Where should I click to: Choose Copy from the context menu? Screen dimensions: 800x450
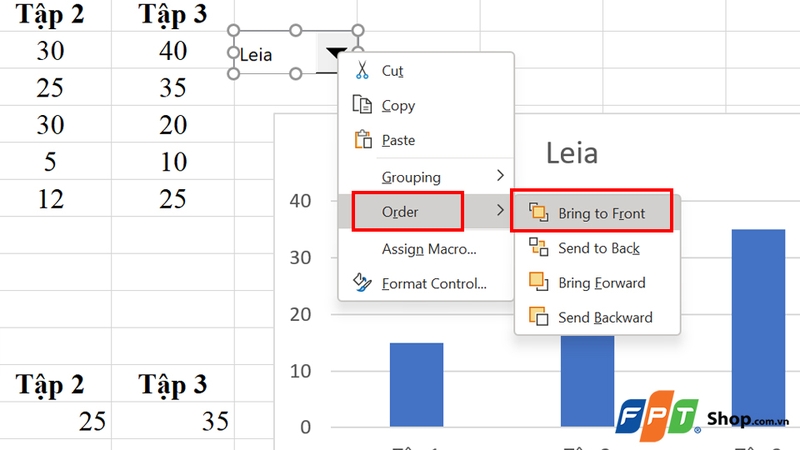(x=426, y=105)
